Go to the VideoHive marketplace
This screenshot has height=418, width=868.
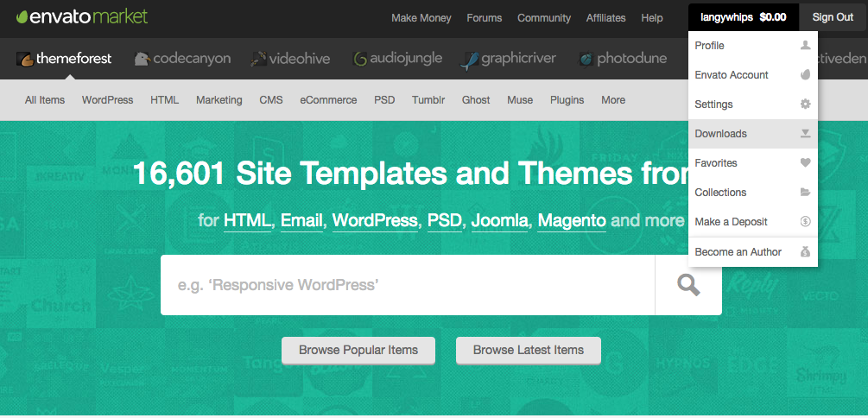(290, 58)
